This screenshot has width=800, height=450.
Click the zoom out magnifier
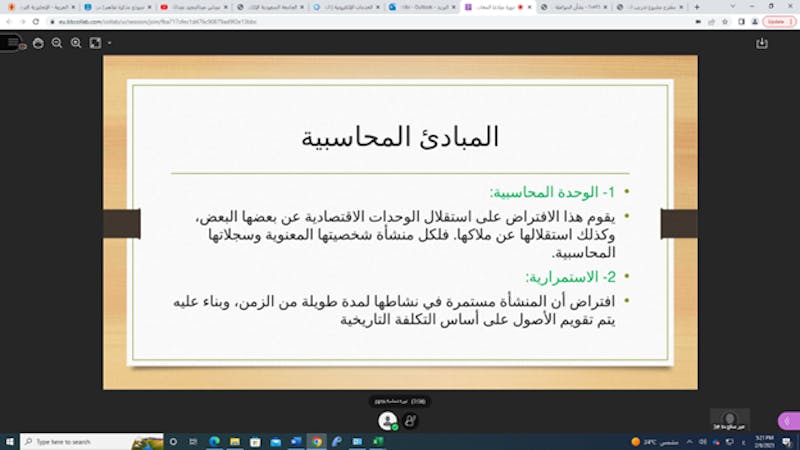click(x=57, y=43)
